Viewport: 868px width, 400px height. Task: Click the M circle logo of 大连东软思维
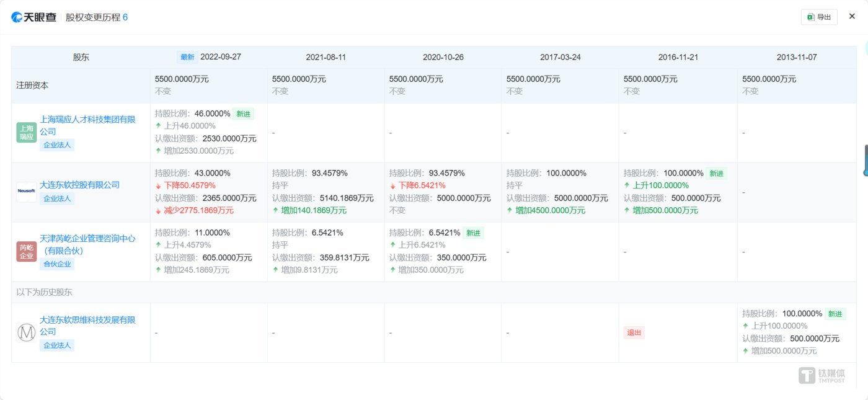[x=27, y=333]
